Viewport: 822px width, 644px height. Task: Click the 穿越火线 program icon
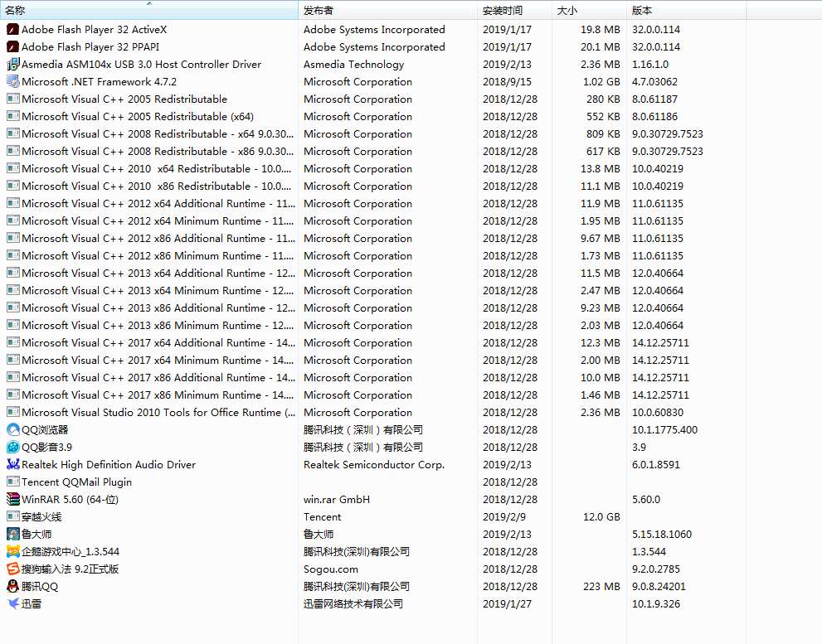click(x=12, y=516)
